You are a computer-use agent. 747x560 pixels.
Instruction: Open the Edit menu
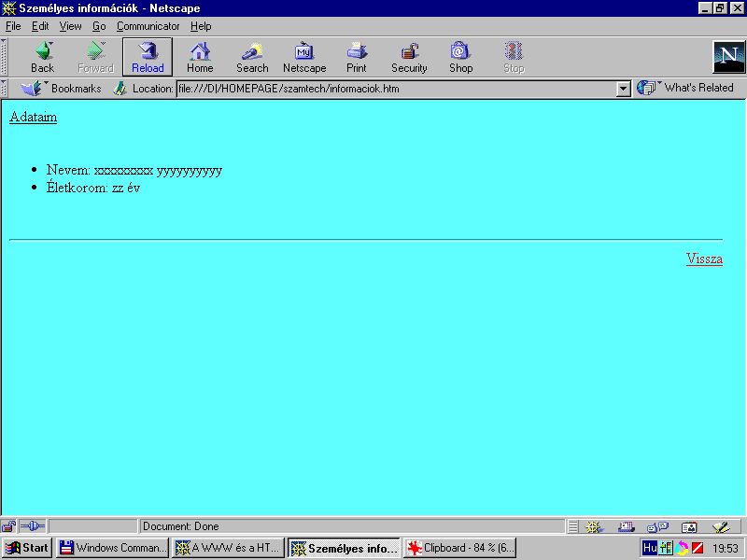(x=40, y=26)
